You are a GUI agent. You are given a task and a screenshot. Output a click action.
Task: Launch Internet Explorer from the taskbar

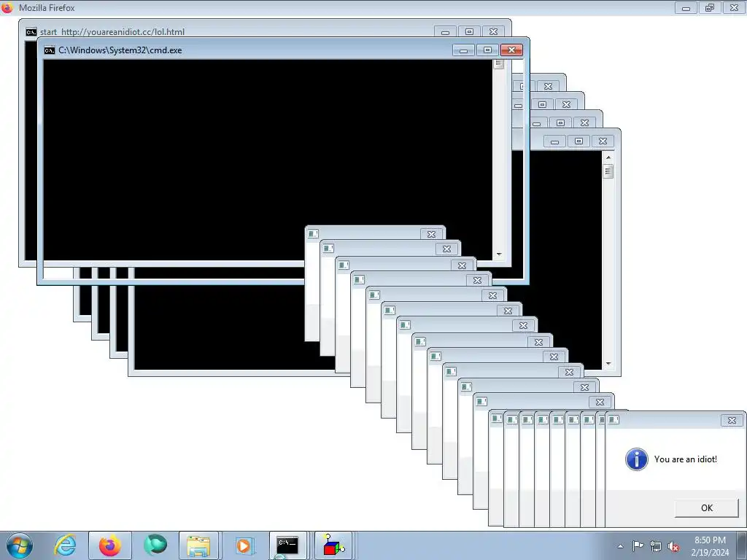click(x=65, y=545)
